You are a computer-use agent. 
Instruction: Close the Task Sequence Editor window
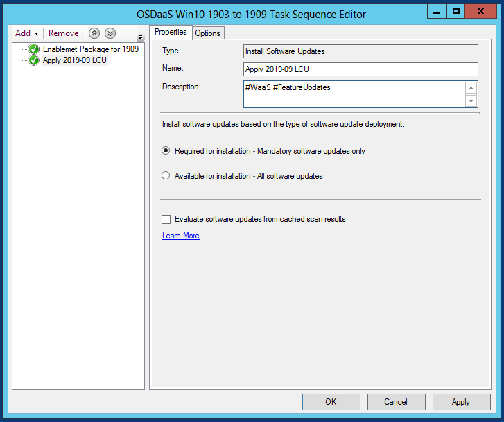tap(481, 12)
